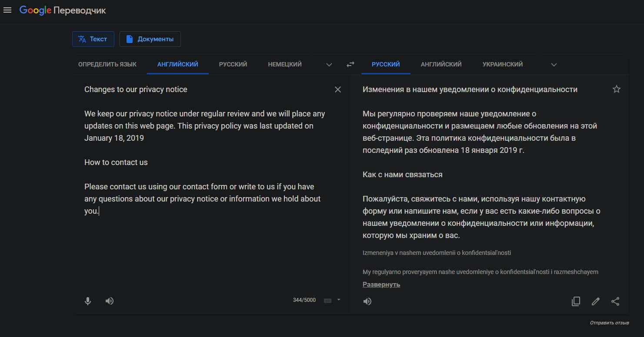The width and height of the screenshot is (644, 337).
Task: Share the translation
Action: tap(615, 301)
